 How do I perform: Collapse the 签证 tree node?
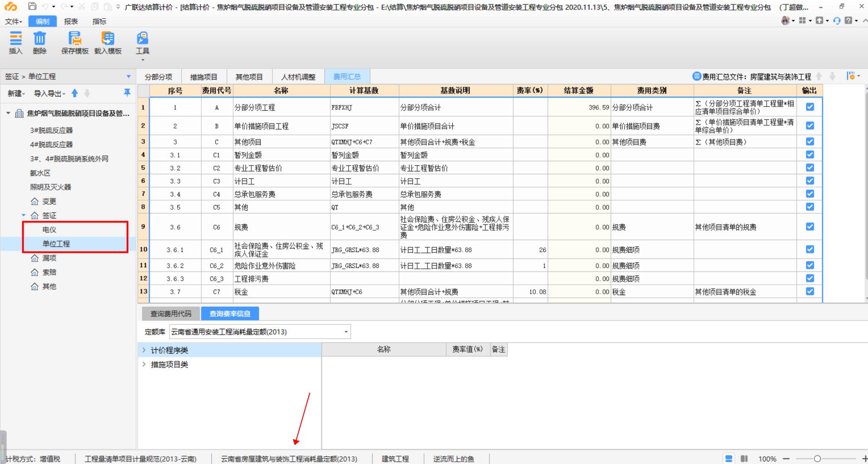click(x=24, y=215)
